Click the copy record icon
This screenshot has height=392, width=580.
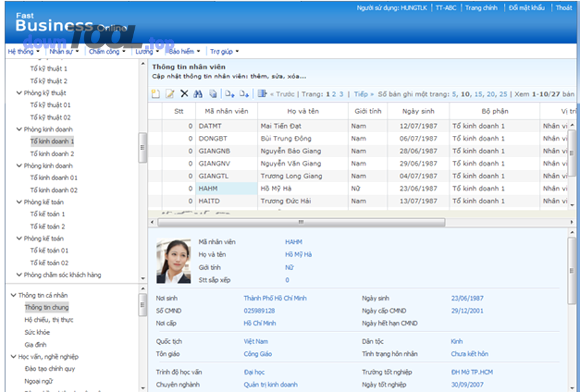(213, 94)
